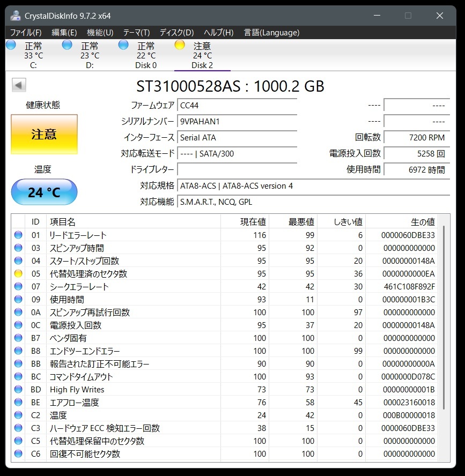Viewport: 465px width, 476px height.
Task: Click the blue icon on row 01 リードエラーレート
Action: pos(19,235)
